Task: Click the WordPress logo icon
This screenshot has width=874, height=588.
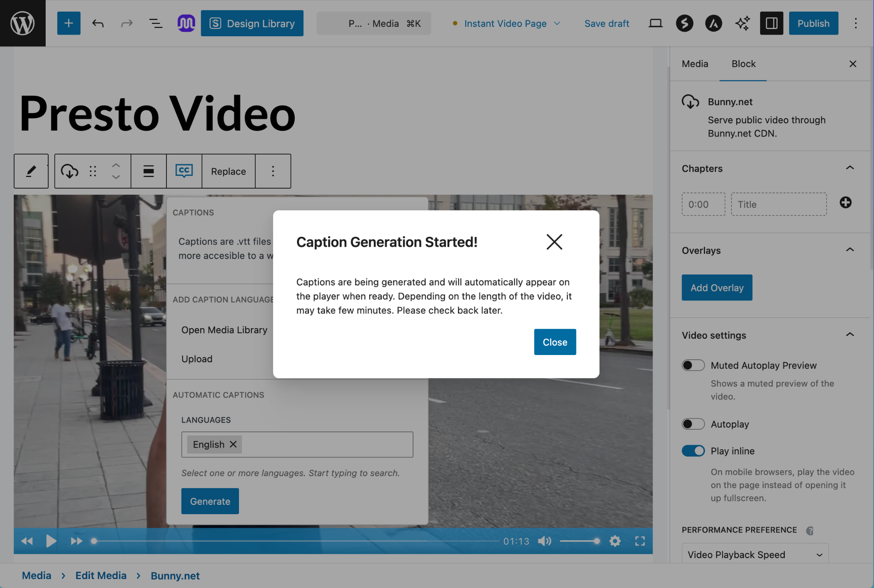Action: [23, 23]
